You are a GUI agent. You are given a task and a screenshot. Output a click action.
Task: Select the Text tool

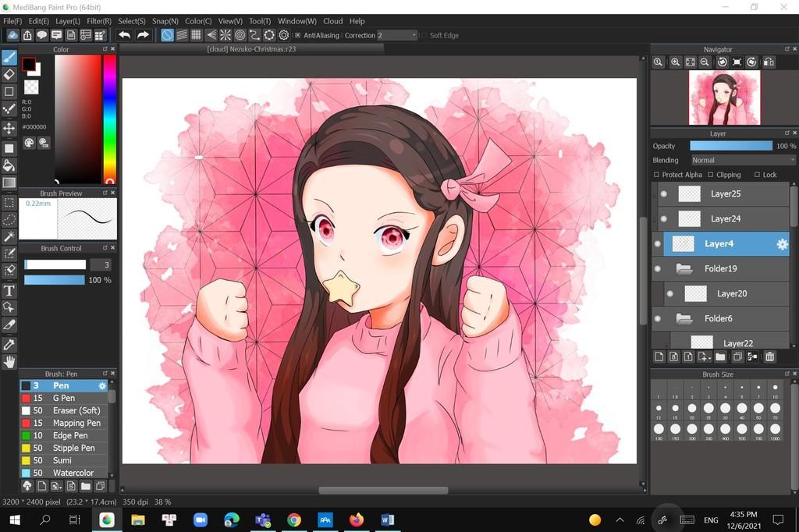coord(9,290)
